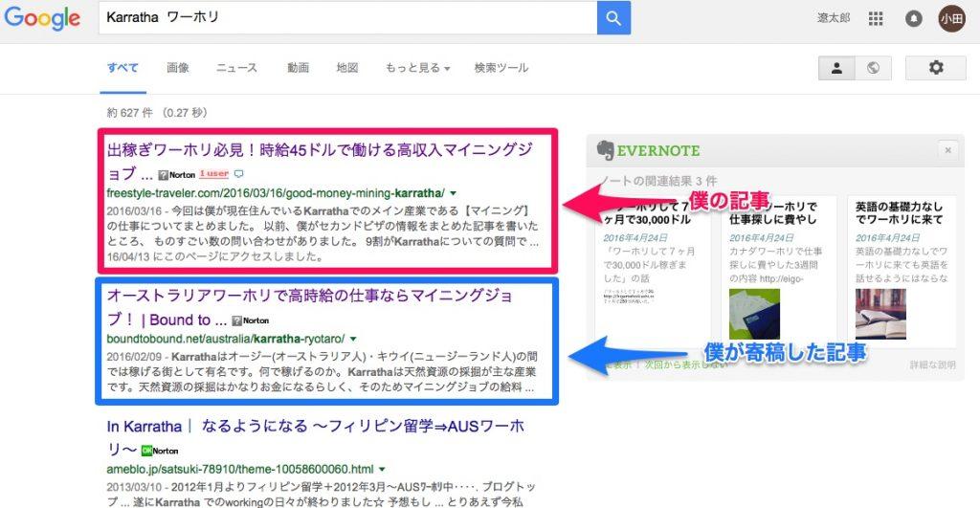Click the search box with Karratha ワーホリ
Viewport: 980px width, 508px height.
point(347,17)
